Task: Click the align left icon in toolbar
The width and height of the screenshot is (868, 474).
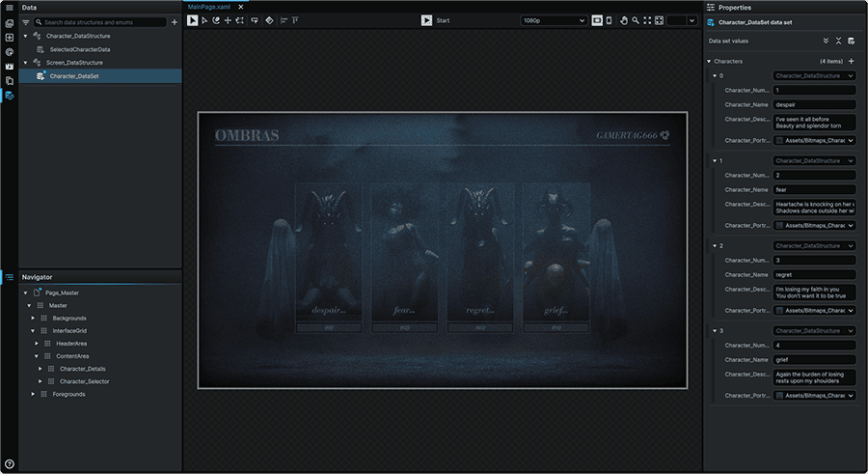Action: [x=284, y=20]
